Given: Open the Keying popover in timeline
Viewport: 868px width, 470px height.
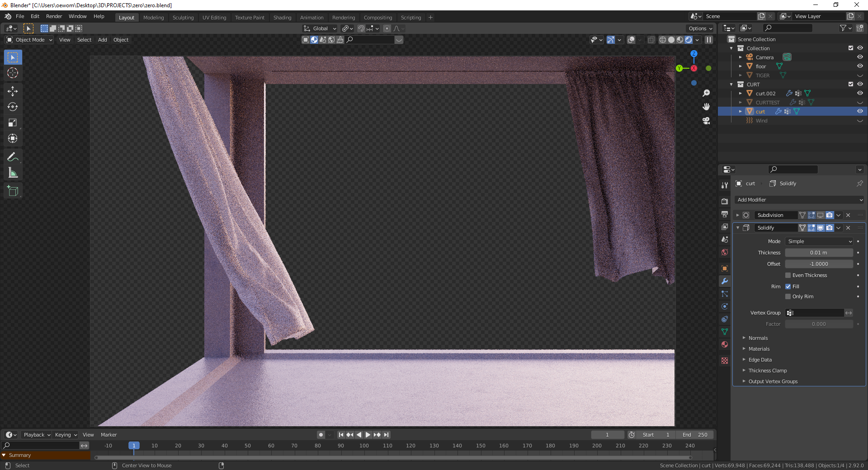Looking at the screenshot, I should coord(66,435).
